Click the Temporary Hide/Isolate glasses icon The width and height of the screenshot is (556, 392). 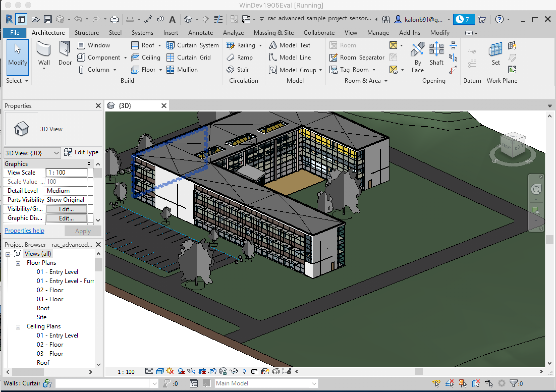coord(234,371)
